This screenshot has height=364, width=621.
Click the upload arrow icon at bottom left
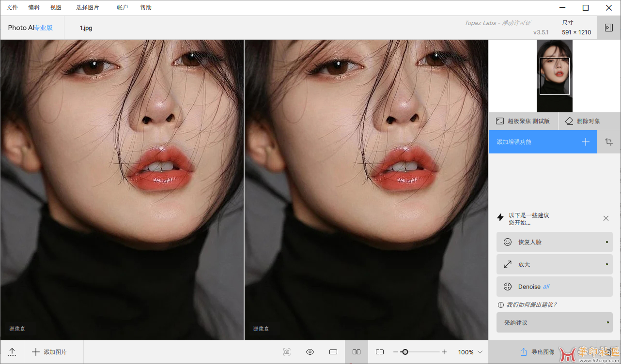(x=12, y=352)
